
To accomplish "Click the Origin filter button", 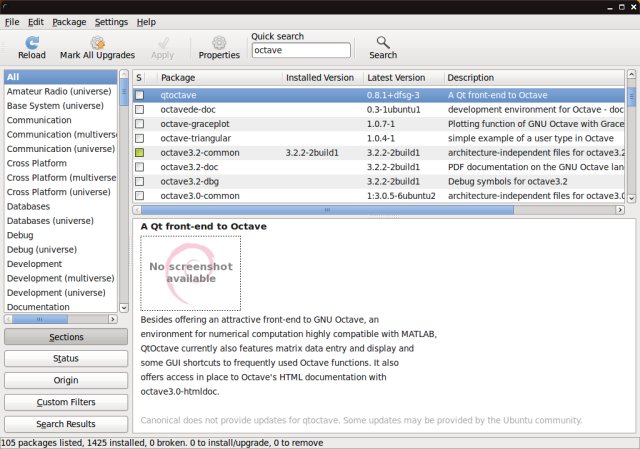I will (x=66, y=380).
